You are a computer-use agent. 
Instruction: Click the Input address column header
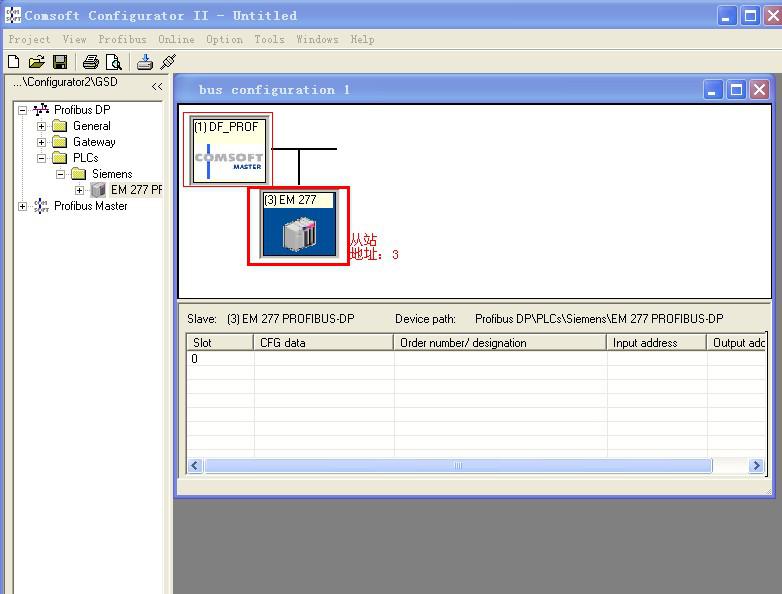[656, 343]
